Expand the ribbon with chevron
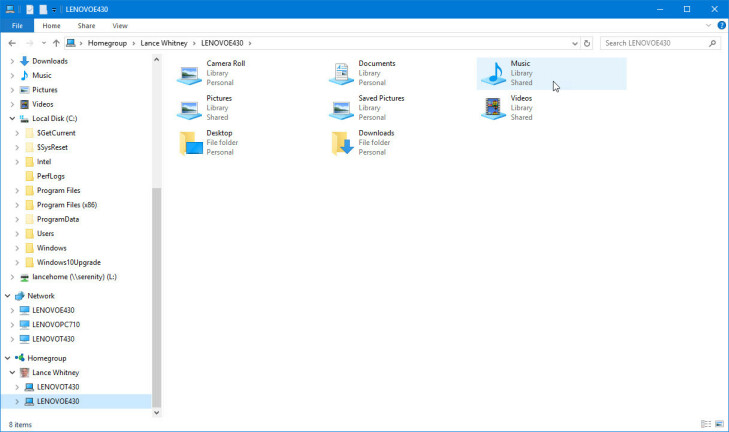The image size is (729, 432). pyautogui.click(x=709, y=26)
